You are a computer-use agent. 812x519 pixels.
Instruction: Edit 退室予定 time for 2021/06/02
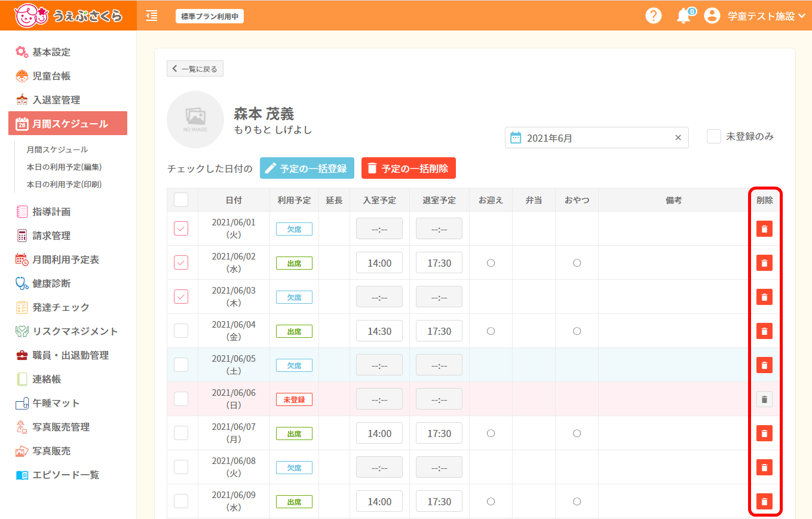tap(439, 263)
